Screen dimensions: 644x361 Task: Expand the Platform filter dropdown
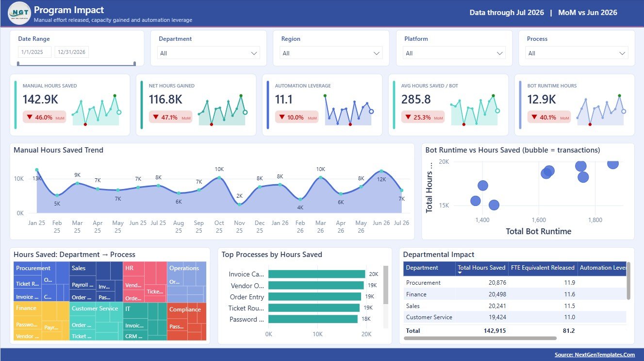tap(454, 53)
